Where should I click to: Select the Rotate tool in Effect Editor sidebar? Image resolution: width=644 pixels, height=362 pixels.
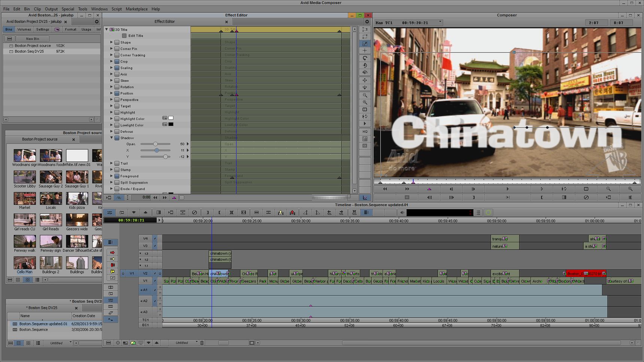(x=365, y=58)
